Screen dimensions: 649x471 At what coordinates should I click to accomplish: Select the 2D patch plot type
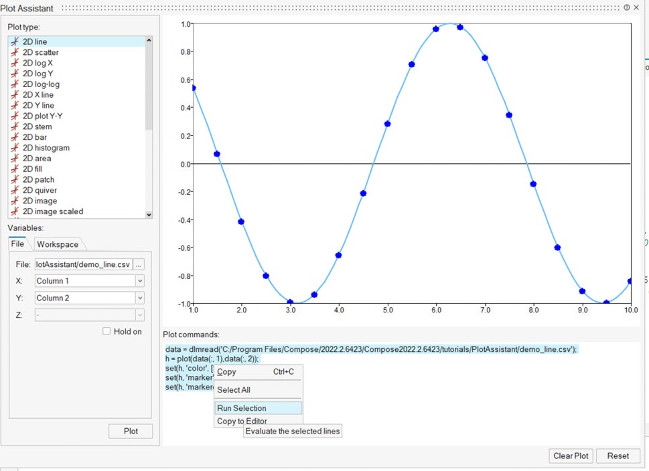[x=39, y=180]
